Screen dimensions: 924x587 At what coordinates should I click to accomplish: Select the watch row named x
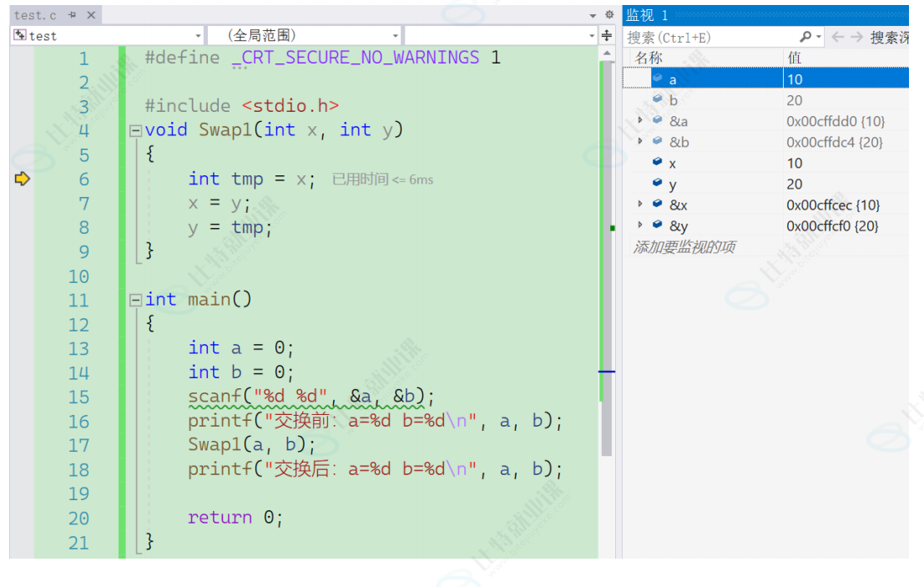pyautogui.click(x=766, y=164)
